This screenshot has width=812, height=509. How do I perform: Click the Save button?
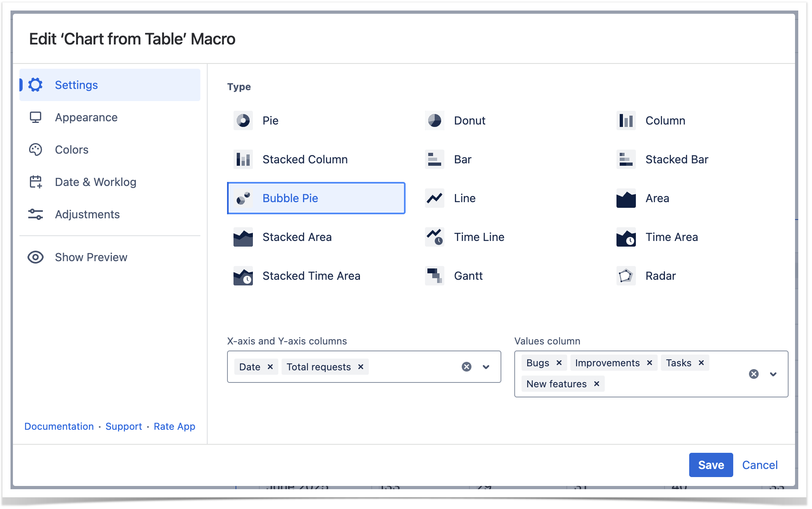click(x=711, y=465)
